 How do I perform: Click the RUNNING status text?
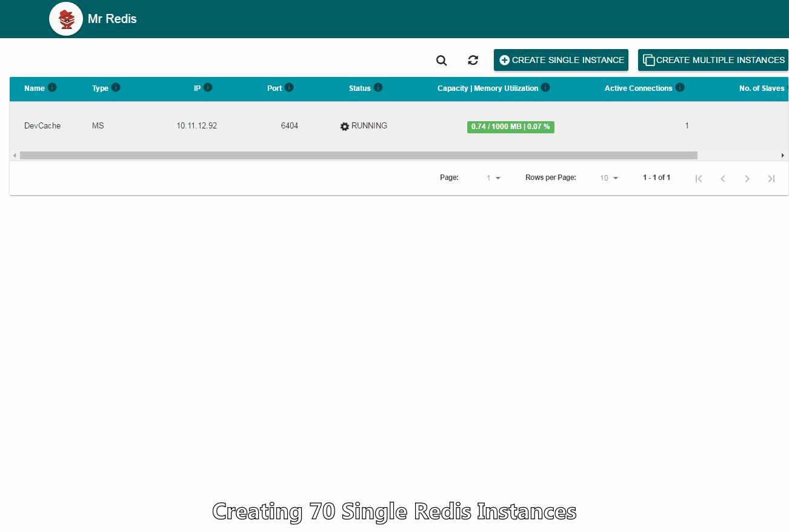[x=369, y=126]
